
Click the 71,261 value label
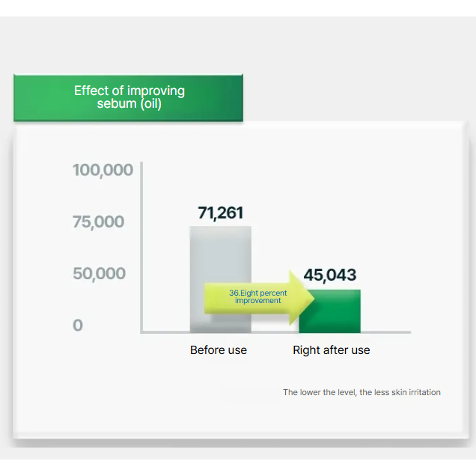tap(220, 213)
